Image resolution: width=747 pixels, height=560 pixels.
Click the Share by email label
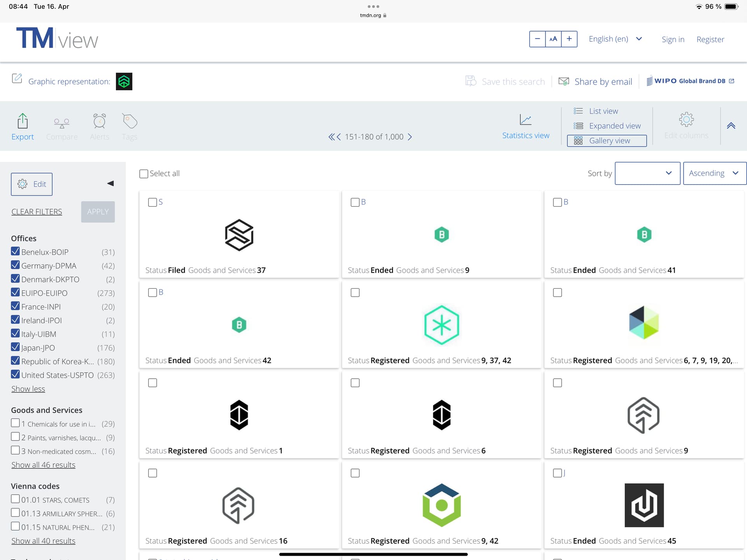pos(603,82)
